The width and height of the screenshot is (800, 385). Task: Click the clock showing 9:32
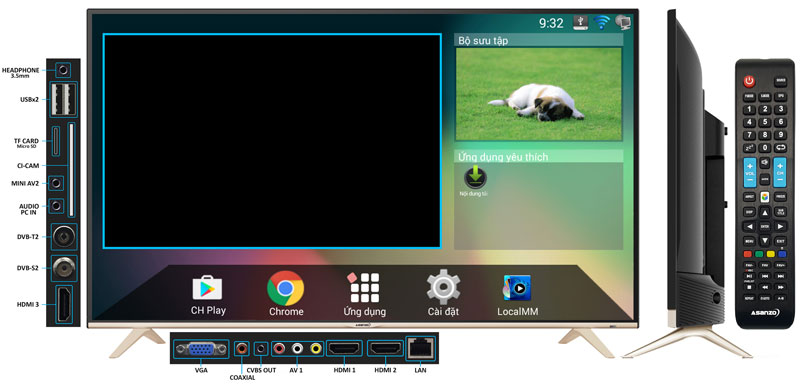click(x=551, y=23)
